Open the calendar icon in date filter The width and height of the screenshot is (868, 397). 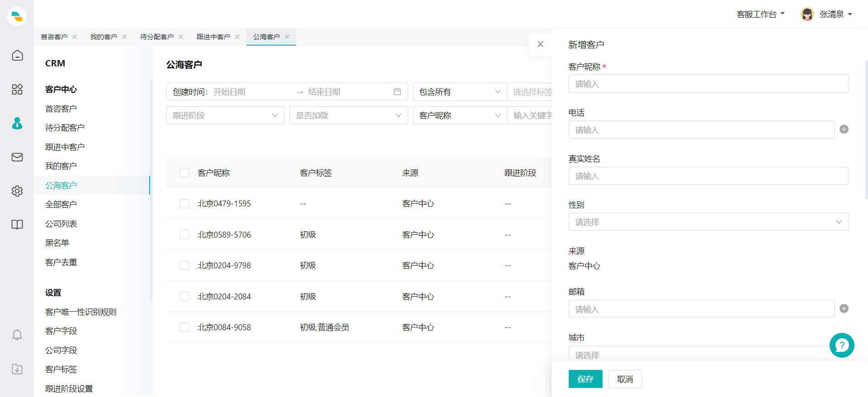397,92
